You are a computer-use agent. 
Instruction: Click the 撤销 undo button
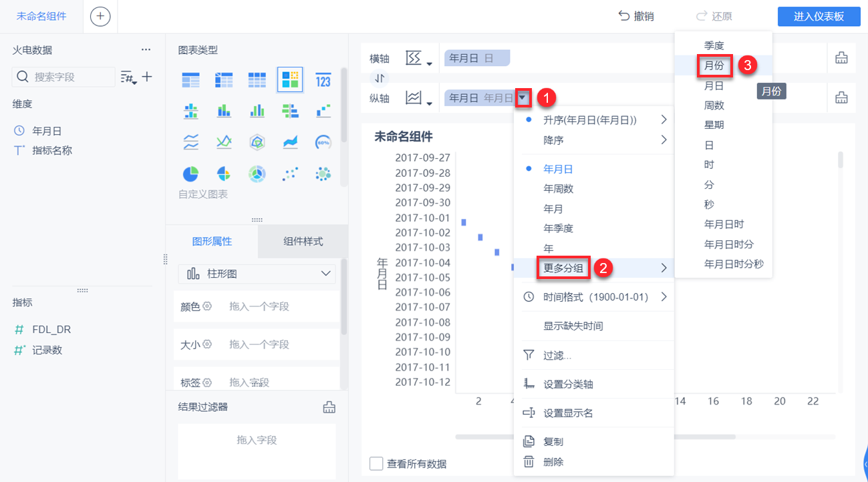click(x=636, y=16)
